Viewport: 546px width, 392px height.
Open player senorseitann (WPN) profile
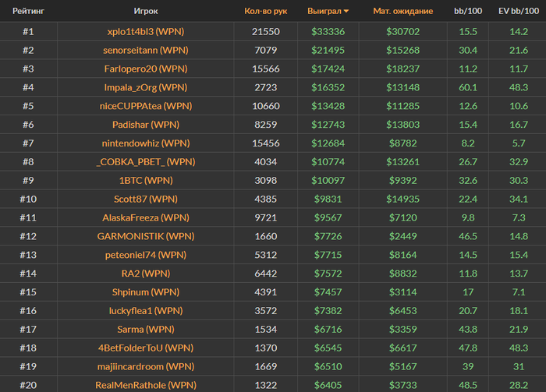(146, 50)
